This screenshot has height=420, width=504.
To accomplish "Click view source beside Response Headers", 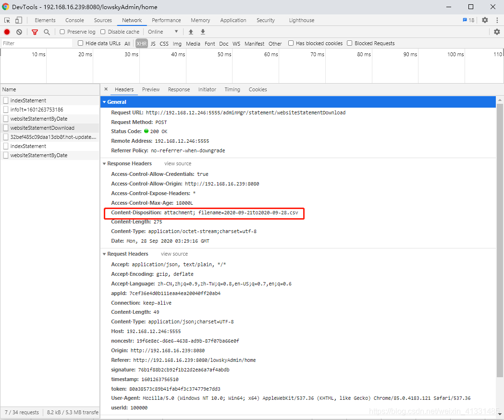I will click(178, 164).
